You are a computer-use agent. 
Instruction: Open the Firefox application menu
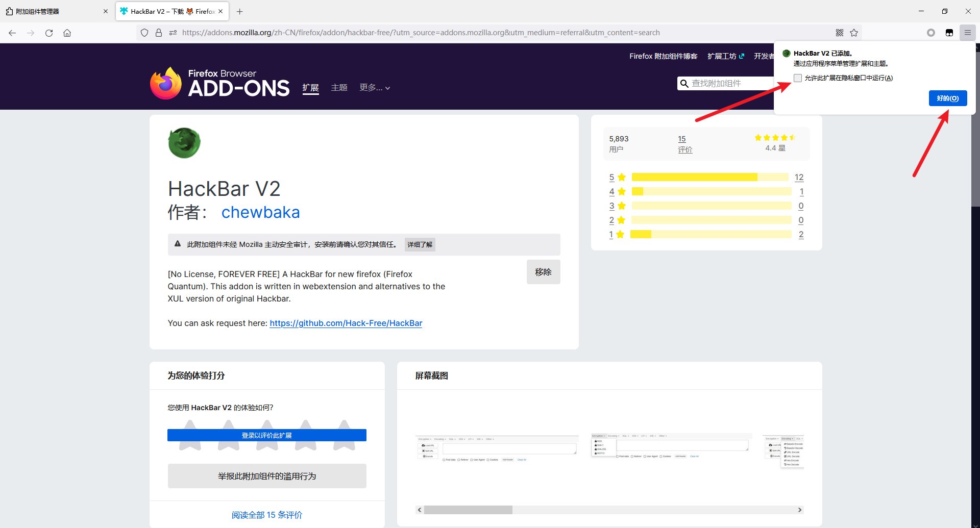pyautogui.click(x=968, y=33)
